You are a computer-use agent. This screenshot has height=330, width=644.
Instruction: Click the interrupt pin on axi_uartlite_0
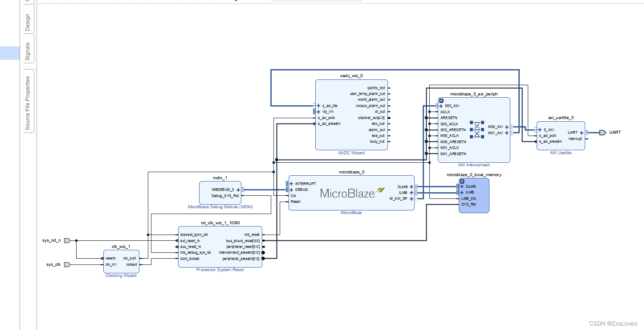[575, 139]
